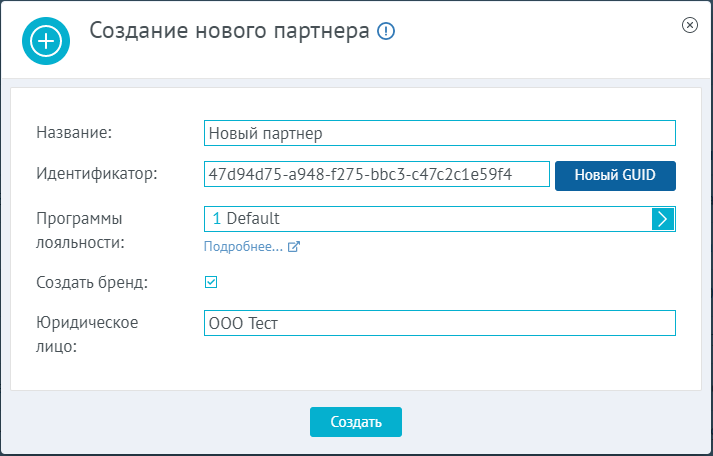Submit the form with Создать button

click(x=356, y=422)
